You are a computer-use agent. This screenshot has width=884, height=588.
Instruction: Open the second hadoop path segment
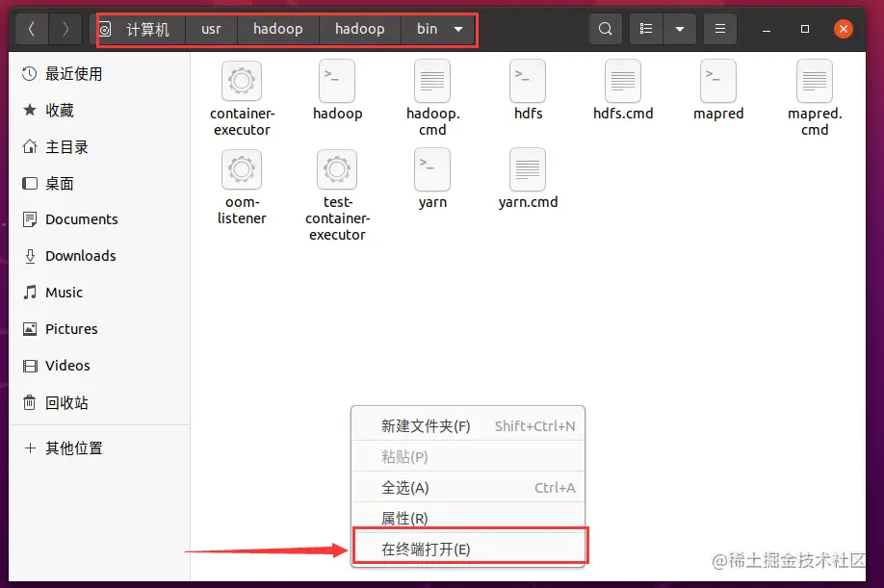360,29
